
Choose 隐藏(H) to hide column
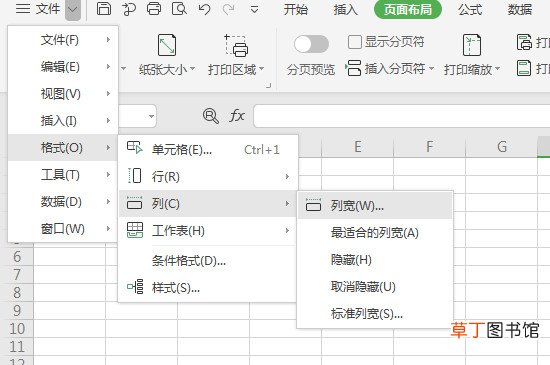pyautogui.click(x=375, y=259)
